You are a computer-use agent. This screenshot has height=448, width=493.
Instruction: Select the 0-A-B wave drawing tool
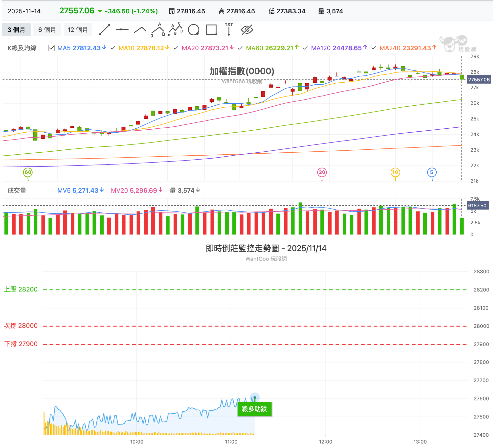pyautogui.click(x=158, y=30)
